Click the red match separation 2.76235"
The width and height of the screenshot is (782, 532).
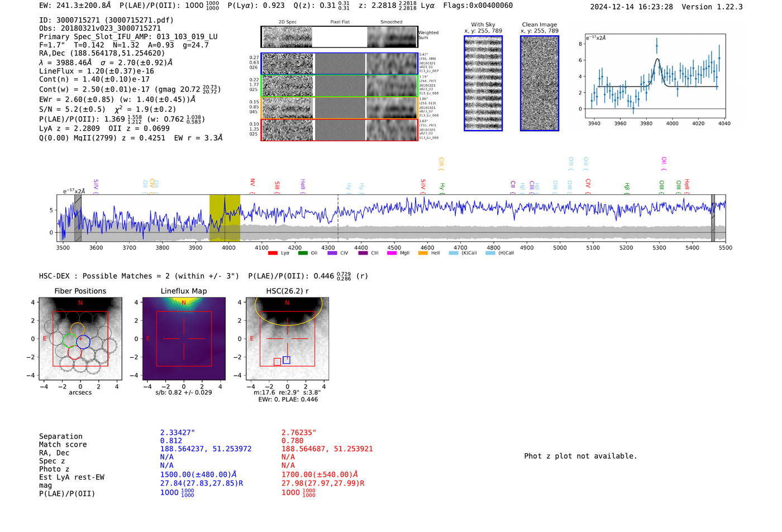(299, 433)
